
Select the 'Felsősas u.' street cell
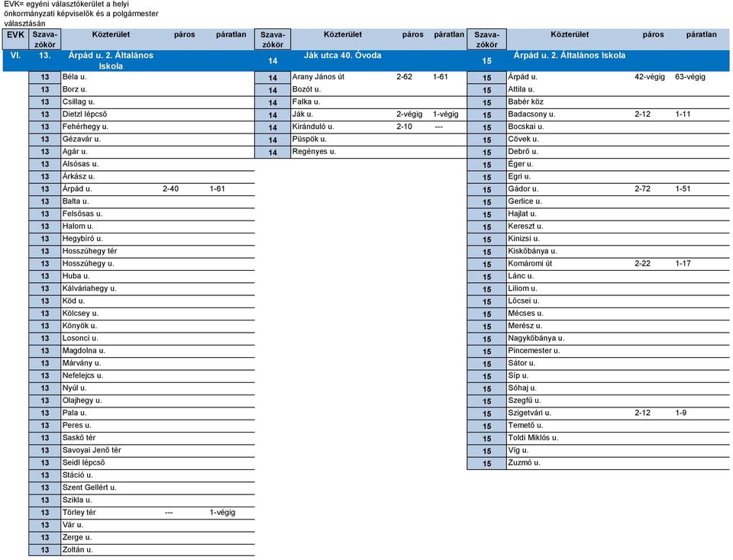pyautogui.click(x=82, y=214)
